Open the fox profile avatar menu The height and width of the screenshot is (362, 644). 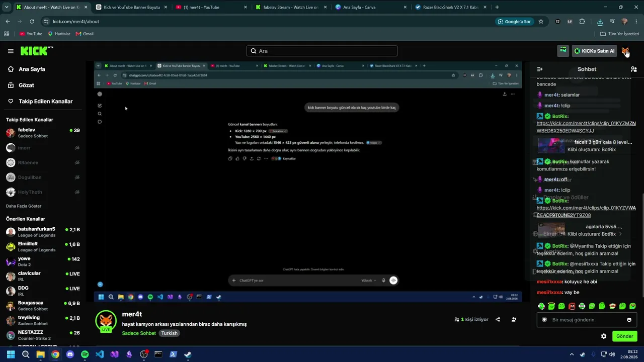coord(625,51)
